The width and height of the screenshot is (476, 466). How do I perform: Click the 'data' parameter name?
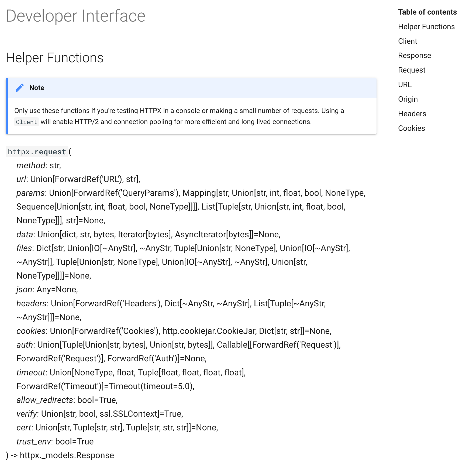pos(25,234)
